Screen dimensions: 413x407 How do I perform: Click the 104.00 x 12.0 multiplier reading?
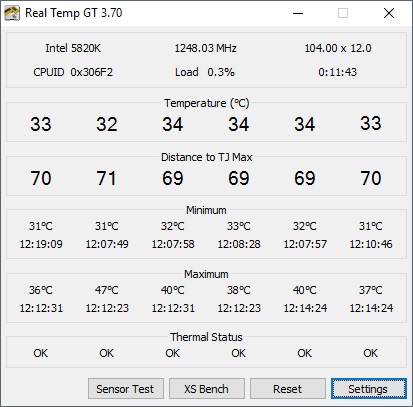click(x=338, y=48)
